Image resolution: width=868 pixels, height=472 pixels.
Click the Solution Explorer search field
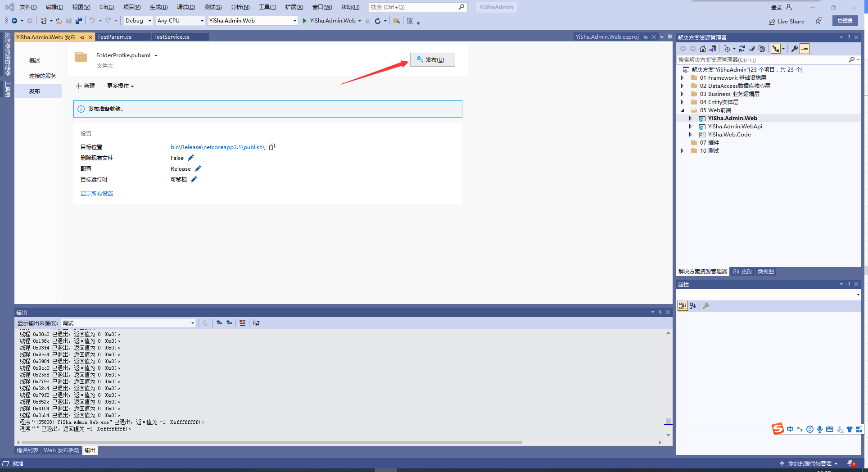(x=768, y=59)
